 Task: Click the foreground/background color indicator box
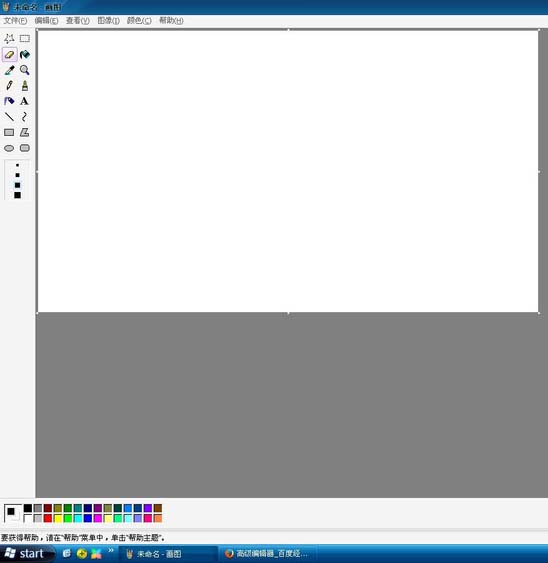[13, 513]
